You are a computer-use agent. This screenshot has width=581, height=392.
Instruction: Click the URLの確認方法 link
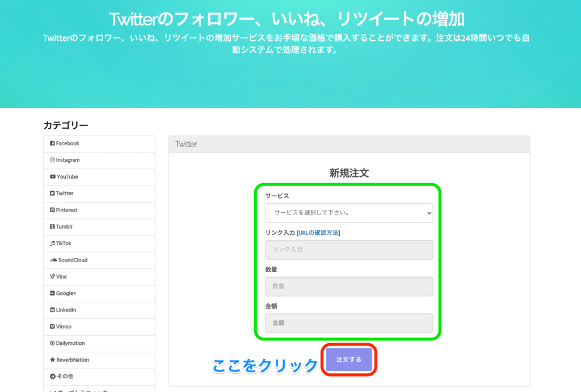coord(318,233)
